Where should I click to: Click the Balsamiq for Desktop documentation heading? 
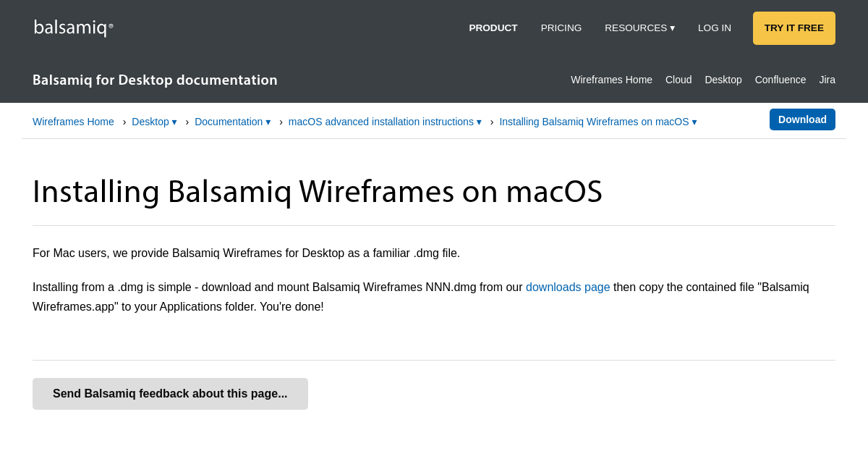pos(155,80)
